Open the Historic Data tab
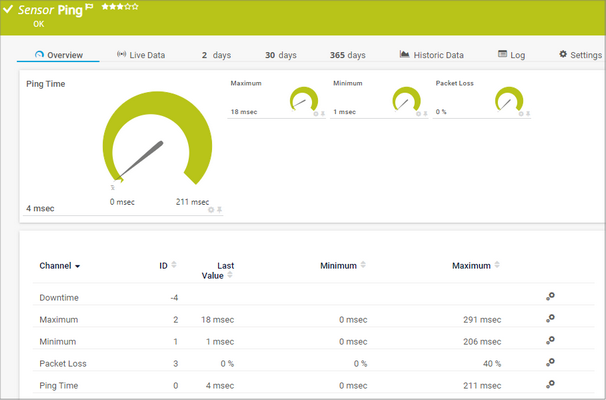This screenshot has height=400, width=606. [x=432, y=55]
